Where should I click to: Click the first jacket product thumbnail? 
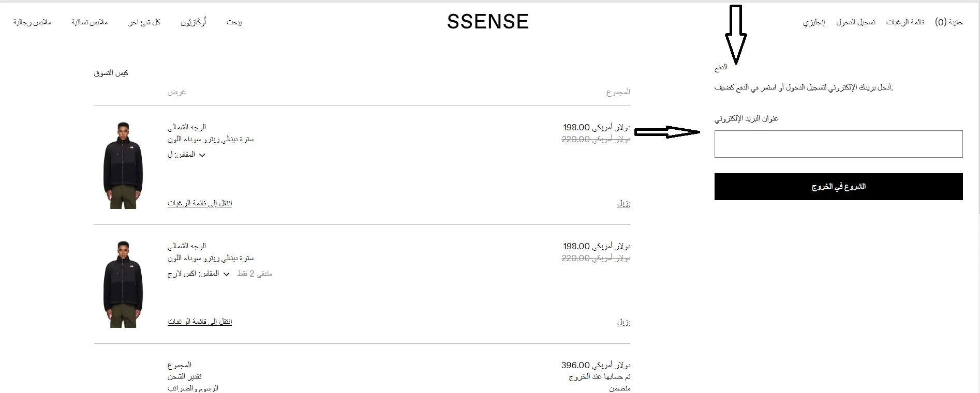[x=123, y=165]
